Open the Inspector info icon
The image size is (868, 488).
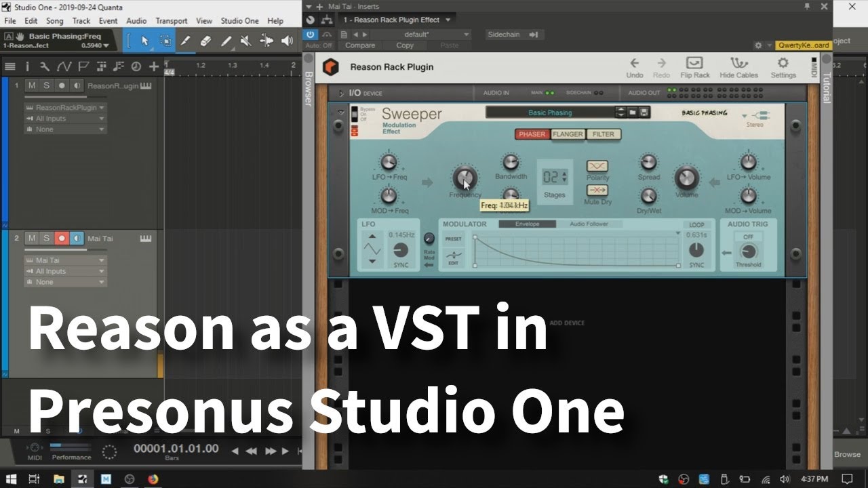coord(27,66)
